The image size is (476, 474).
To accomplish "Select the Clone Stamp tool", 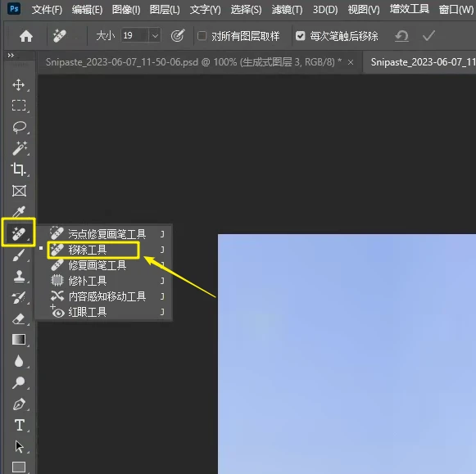I will click(19, 277).
